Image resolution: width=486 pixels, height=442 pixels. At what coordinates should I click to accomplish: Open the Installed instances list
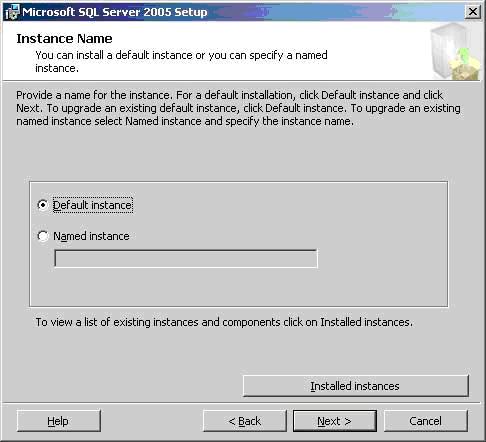click(x=356, y=386)
